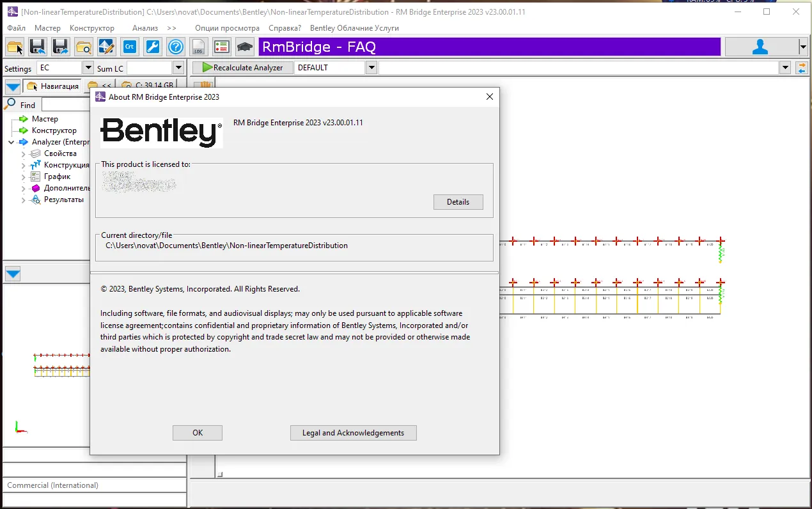Screen dimensions: 812x509
Task: Click the magenta Дополнительно block icon
Action: pos(36,188)
